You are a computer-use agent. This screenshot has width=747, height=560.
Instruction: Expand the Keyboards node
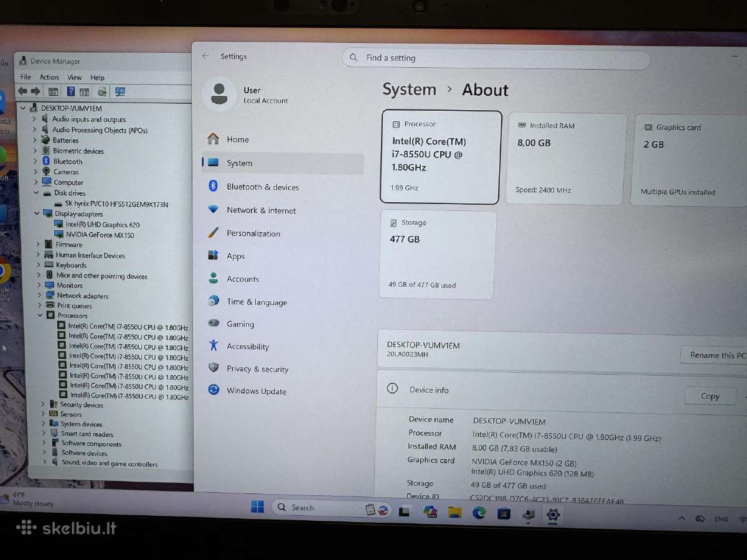tap(38, 265)
